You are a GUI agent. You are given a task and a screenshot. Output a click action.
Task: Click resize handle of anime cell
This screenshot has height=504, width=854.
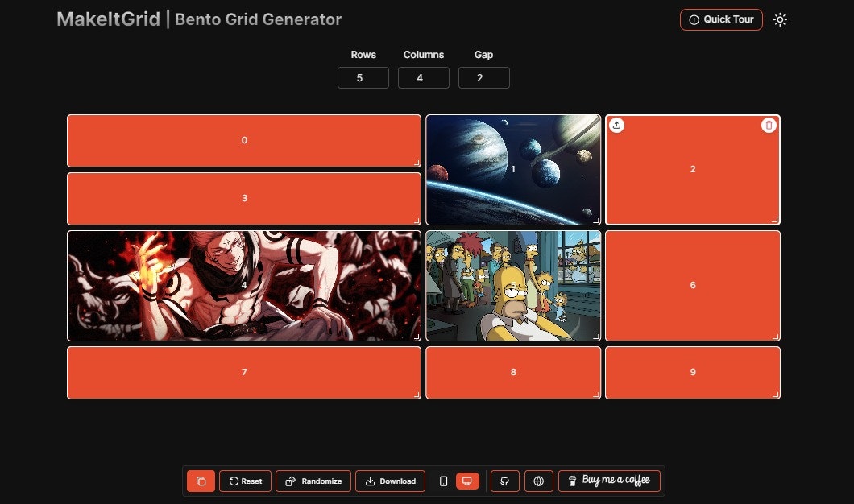[x=417, y=337]
